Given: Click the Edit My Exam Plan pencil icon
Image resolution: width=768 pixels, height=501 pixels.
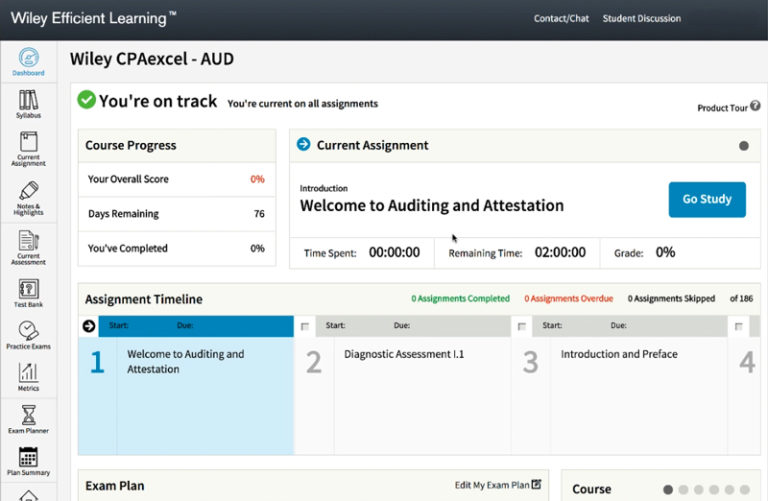Looking at the screenshot, I should [x=536, y=484].
